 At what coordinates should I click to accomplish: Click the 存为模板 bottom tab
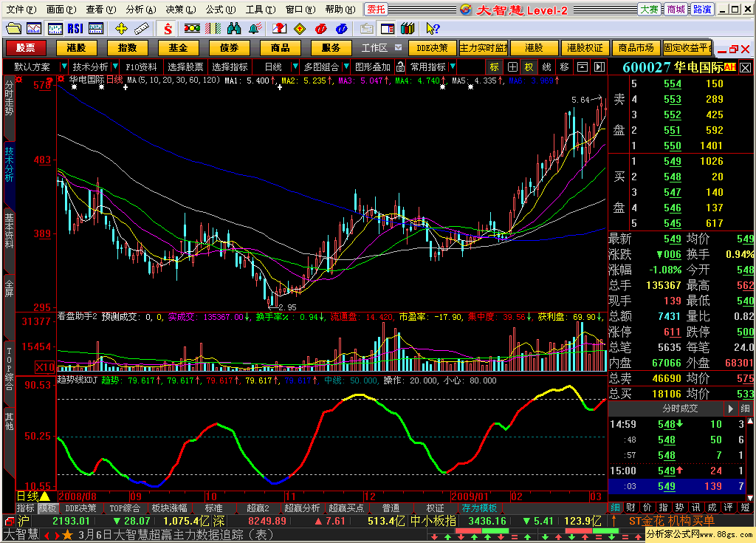[x=478, y=508]
